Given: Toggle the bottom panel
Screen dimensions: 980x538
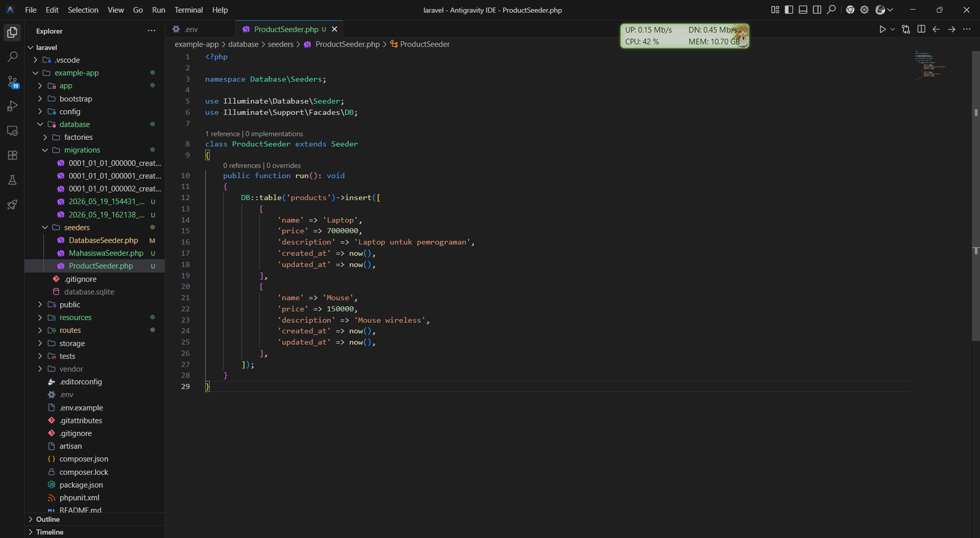Looking at the screenshot, I should click(803, 10).
